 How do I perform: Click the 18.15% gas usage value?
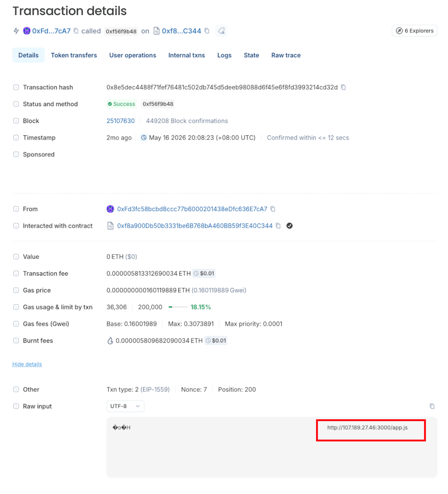pos(201,307)
